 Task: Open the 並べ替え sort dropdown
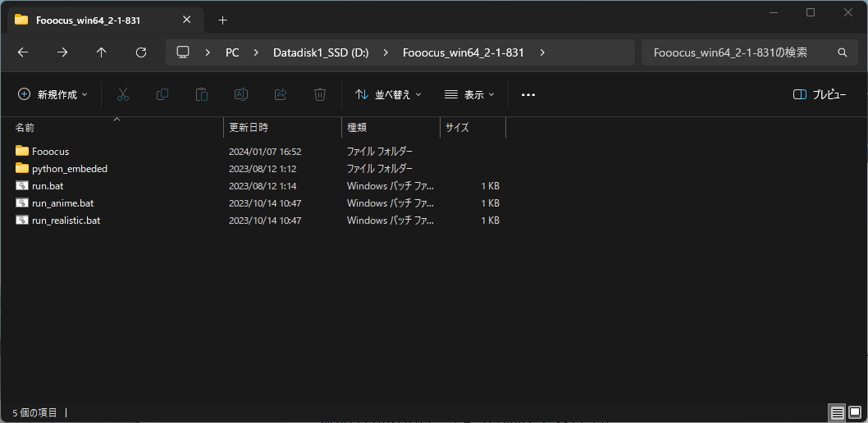click(x=388, y=94)
